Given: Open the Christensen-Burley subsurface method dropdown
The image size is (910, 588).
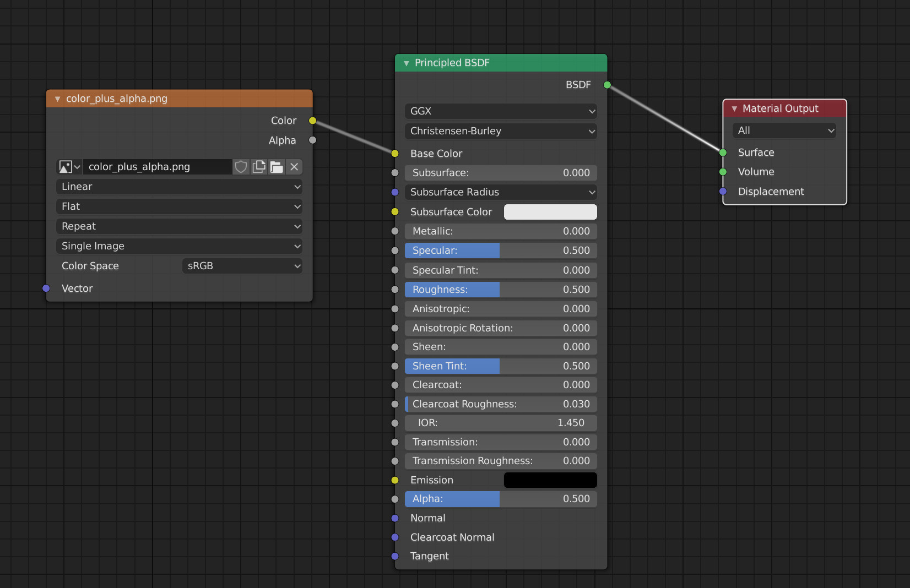Looking at the screenshot, I should pos(500,131).
